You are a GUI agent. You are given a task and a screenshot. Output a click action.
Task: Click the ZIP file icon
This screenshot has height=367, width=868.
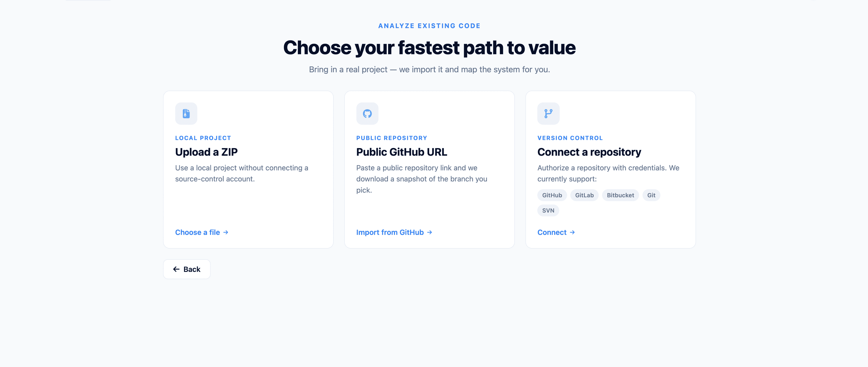[x=186, y=113]
